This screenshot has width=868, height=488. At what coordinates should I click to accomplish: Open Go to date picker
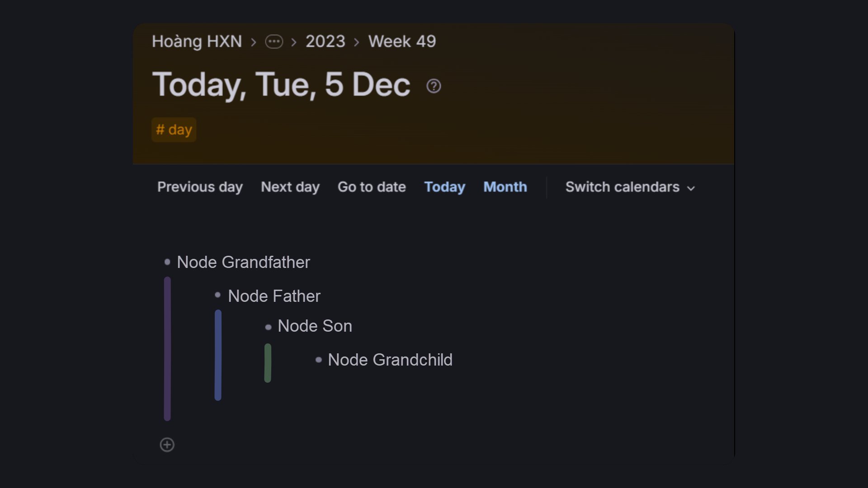tap(372, 187)
